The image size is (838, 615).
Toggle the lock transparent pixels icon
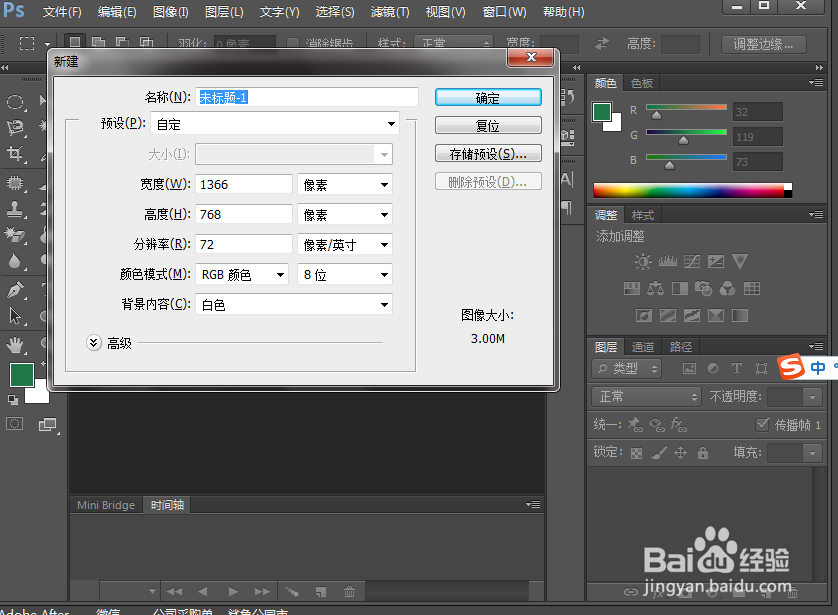636,453
